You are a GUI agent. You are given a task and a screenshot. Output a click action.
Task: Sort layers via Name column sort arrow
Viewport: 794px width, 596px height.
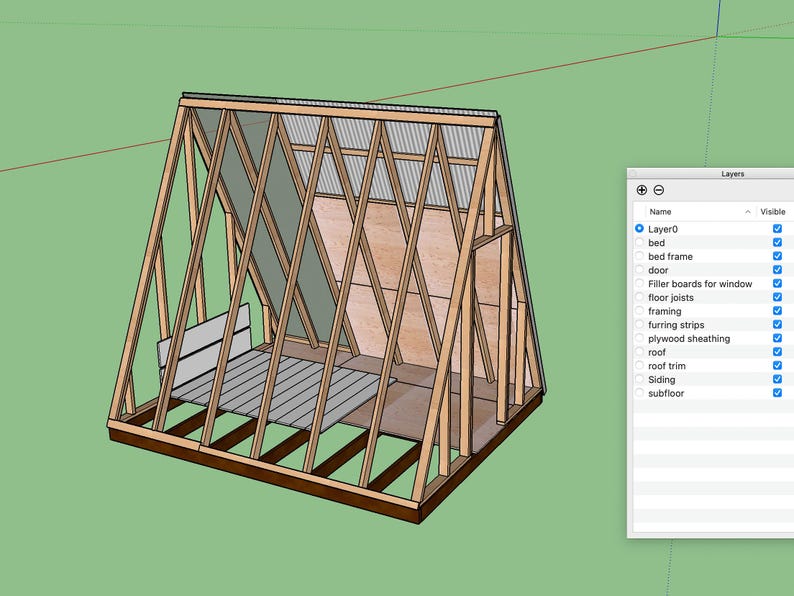tap(747, 212)
